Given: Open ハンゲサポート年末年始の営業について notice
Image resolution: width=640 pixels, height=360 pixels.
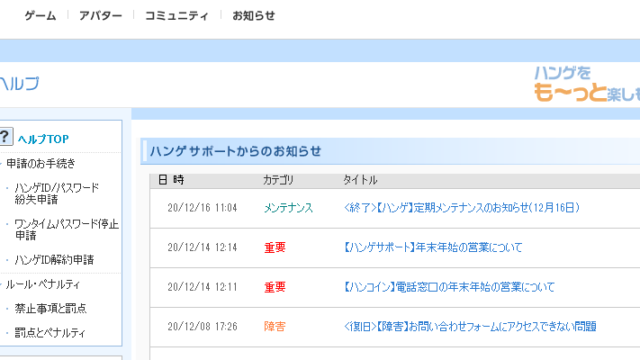Looking at the screenshot, I should click(x=433, y=247).
